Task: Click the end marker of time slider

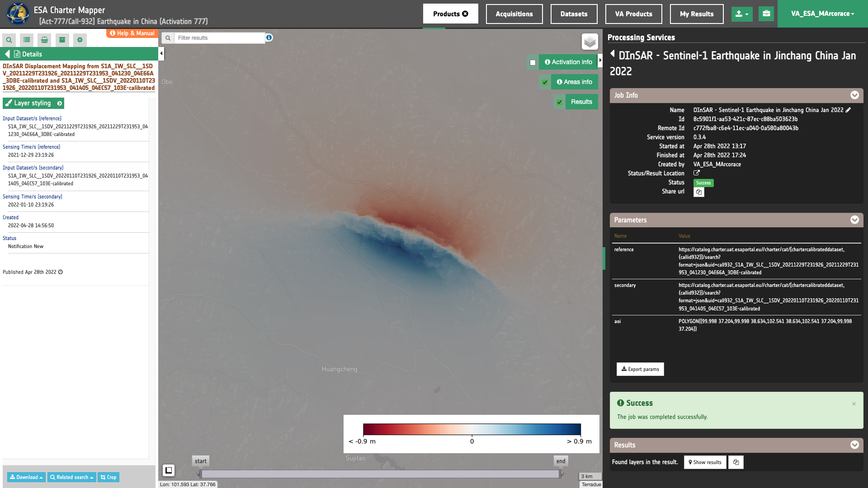Action: point(561,461)
